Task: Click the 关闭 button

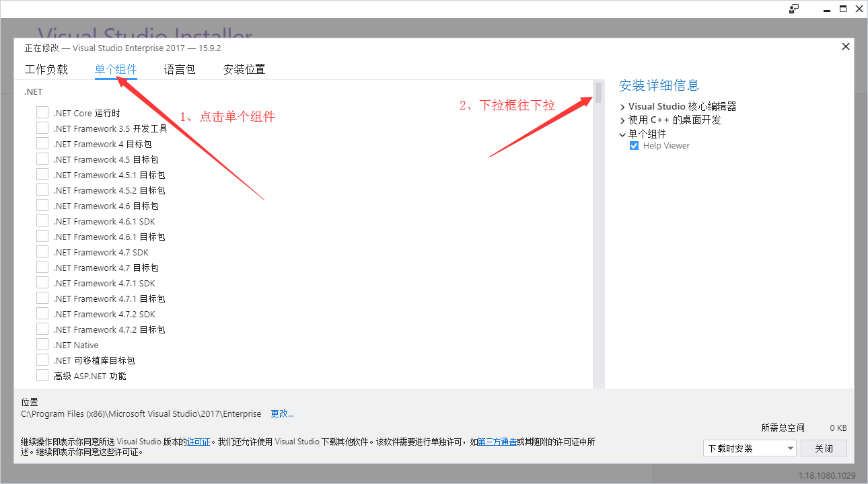Action: tap(824, 448)
